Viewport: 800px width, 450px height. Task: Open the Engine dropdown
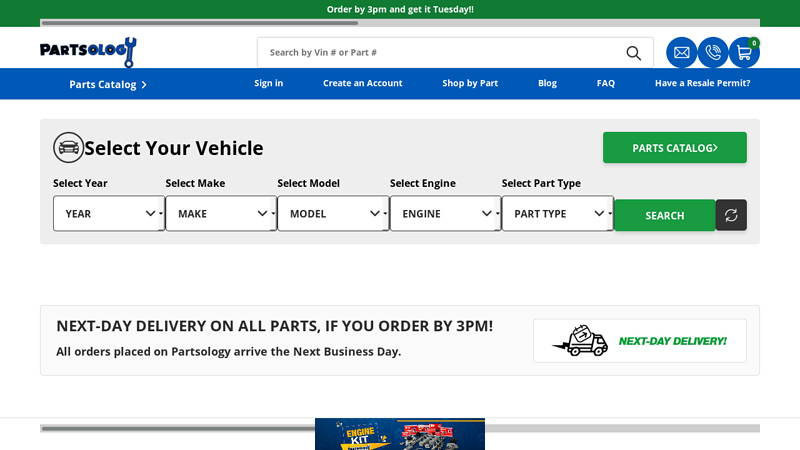click(x=445, y=214)
